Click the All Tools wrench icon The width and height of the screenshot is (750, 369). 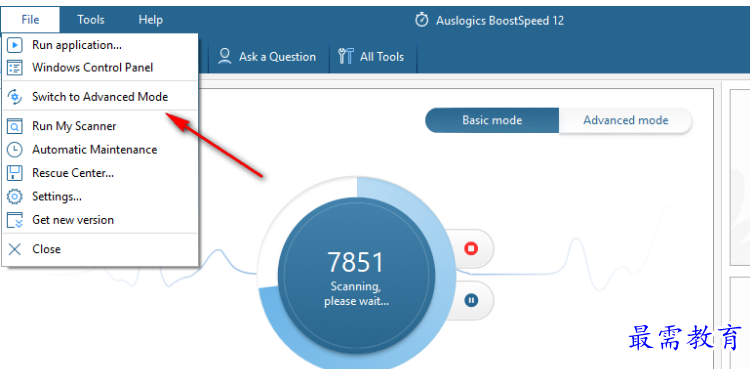pos(345,56)
